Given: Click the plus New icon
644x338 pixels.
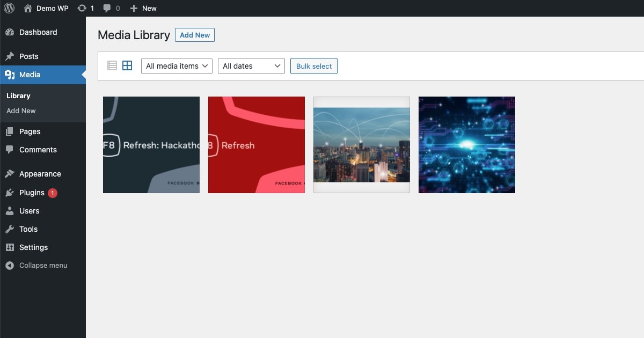Looking at the screenshot, I should 134,8.
